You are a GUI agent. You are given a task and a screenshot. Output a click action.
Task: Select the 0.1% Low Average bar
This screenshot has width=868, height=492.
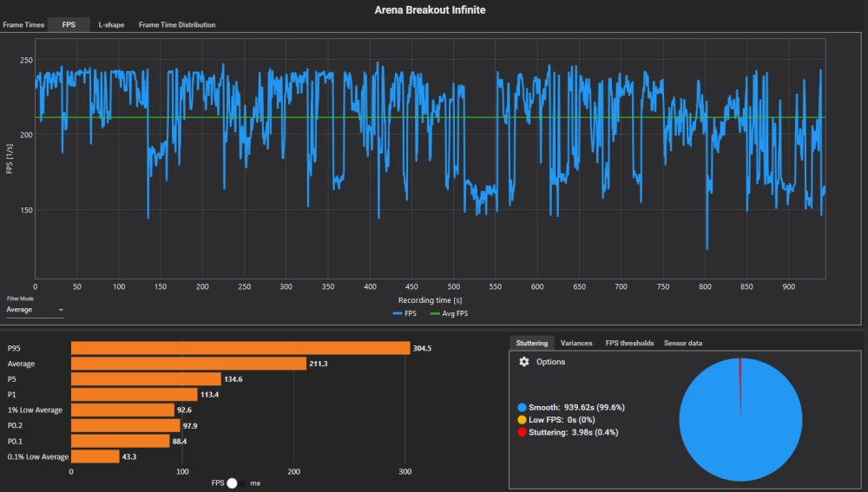[95, 456]
